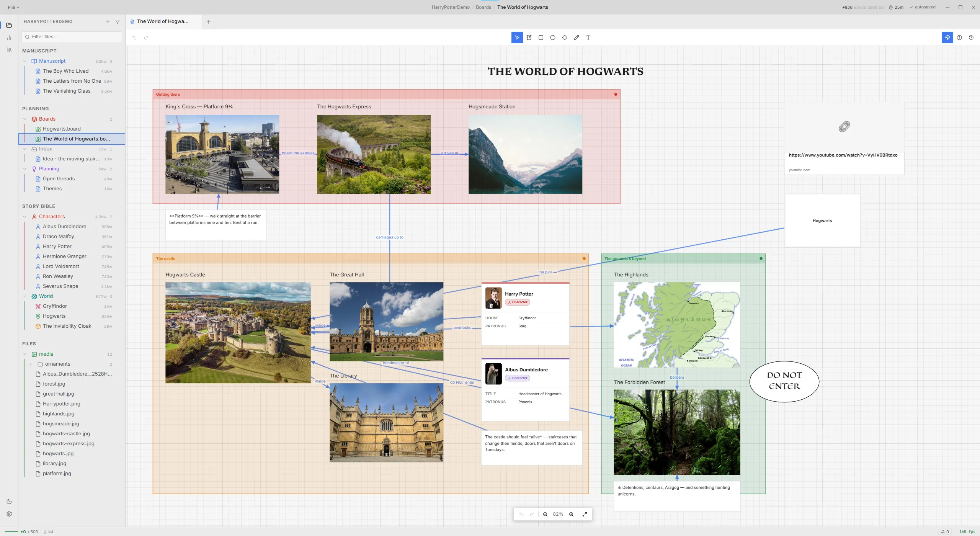Open The Invisibility Cloak entry
Viewport: 980px width, 536px height.
tap(72, 326)
